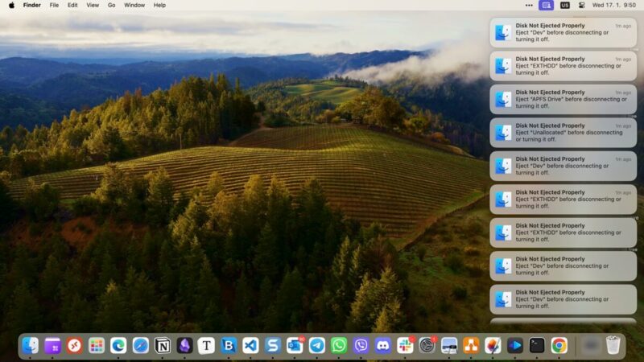Open the Help menu

(x=159, y=6)
